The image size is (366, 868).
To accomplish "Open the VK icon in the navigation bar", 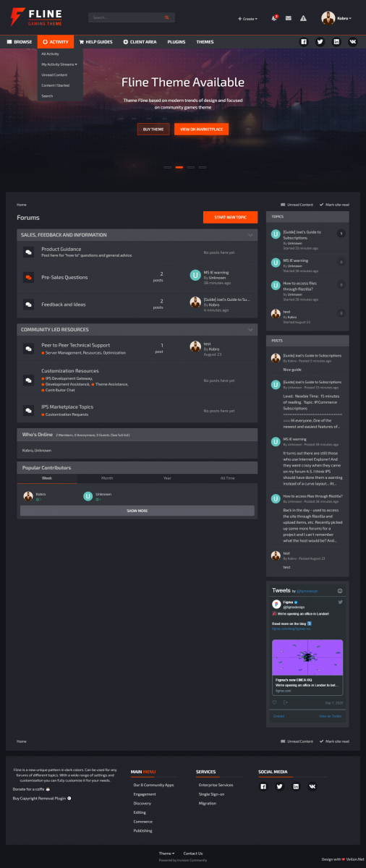I will (x=353, y=42).
